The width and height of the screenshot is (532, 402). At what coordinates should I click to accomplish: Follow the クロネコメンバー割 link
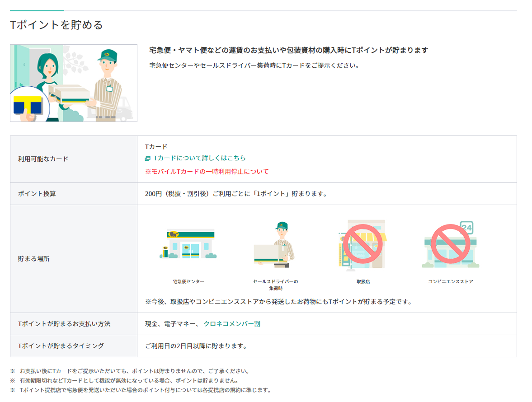point(232,324)
